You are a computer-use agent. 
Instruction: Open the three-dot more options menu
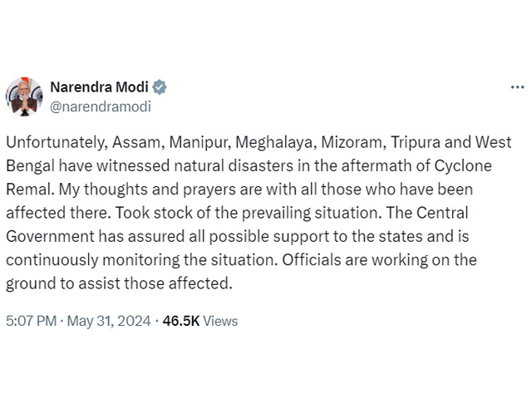click(517, 87)
